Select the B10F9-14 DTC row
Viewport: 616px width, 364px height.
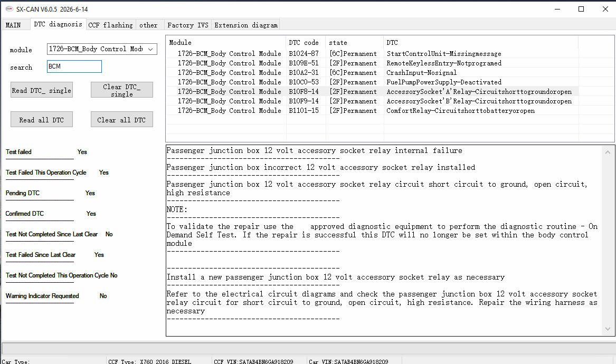pyautogui.click(x=372, y=101)
